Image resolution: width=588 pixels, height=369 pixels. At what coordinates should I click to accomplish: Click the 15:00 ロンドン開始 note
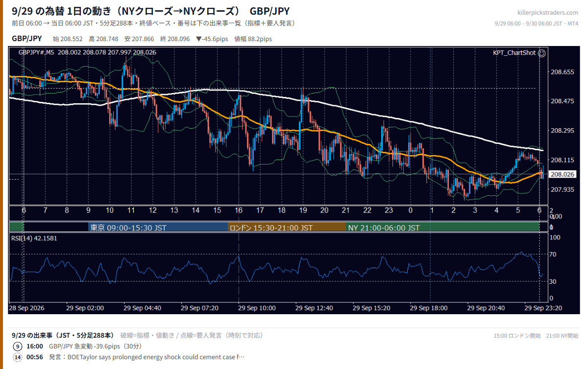[517, 336]
